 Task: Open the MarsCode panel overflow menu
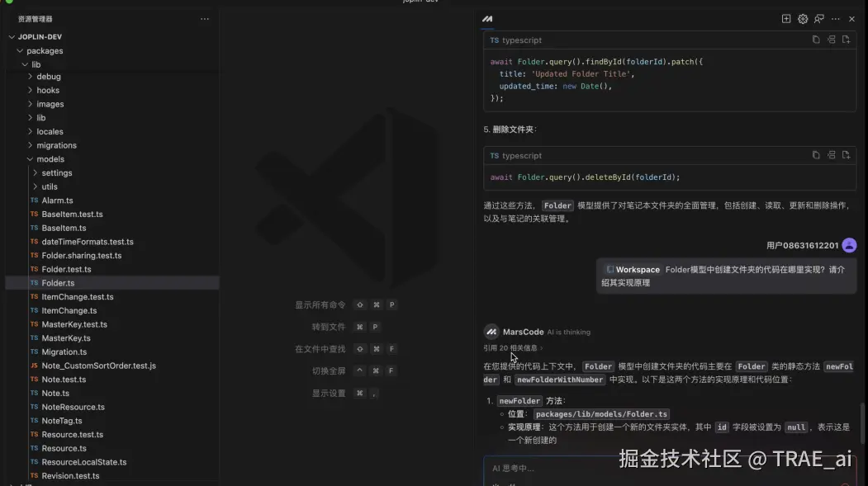pyautogui.click(x=837, y=18)
